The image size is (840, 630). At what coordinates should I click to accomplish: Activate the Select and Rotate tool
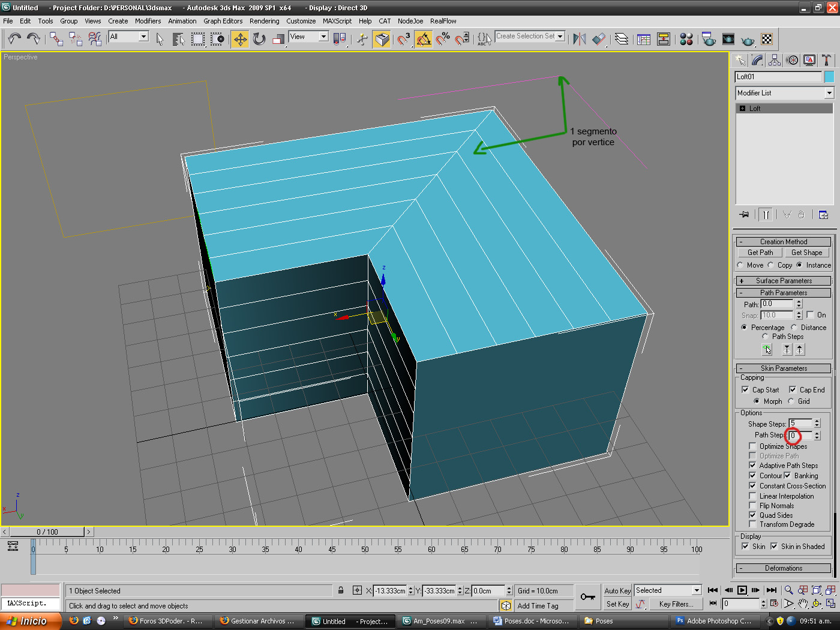pos(259,39)
